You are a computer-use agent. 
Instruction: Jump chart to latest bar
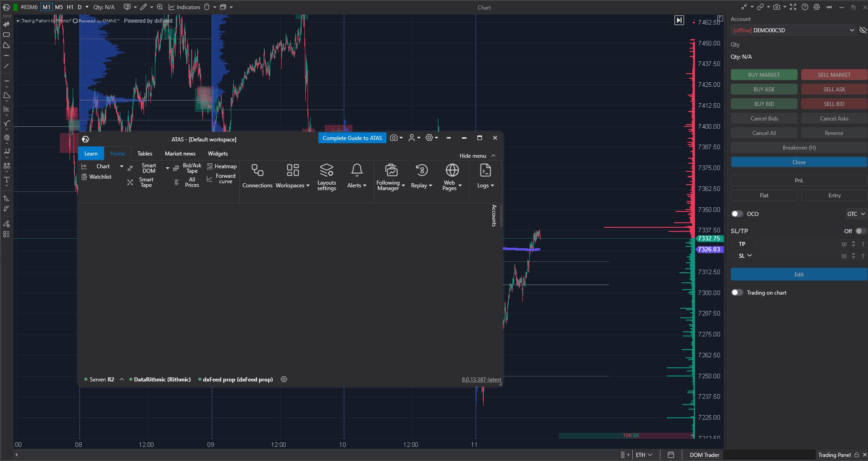pyautogui.click(x=679, y=20)
